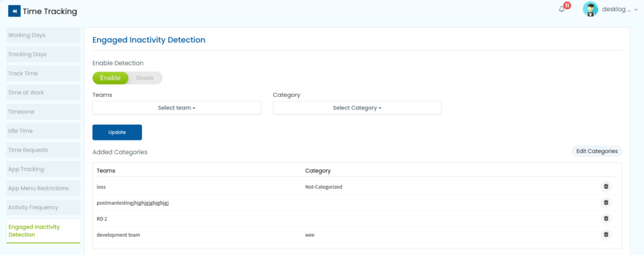Open the Idle Time menu item
The width and height of the screenshot is (644, 255).
43,131
